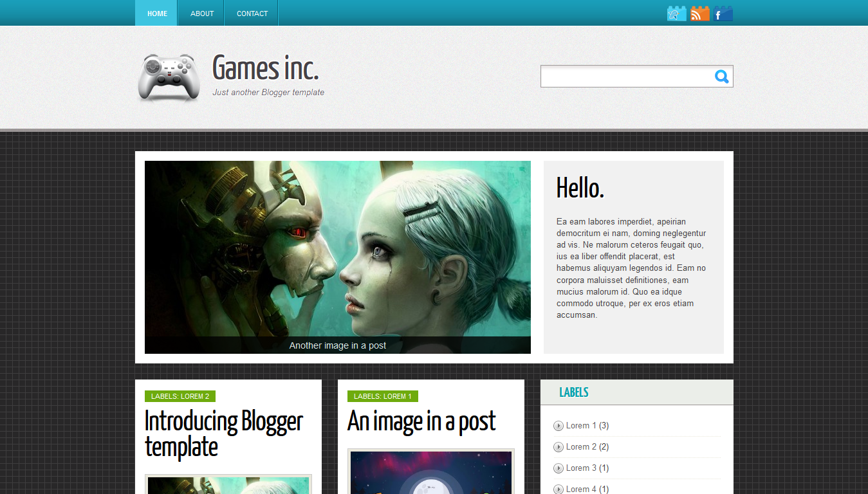This screenshot has width=868, height=494.
Task: Open the orange RSS feed icon
Action: click(x=700, y=14)
